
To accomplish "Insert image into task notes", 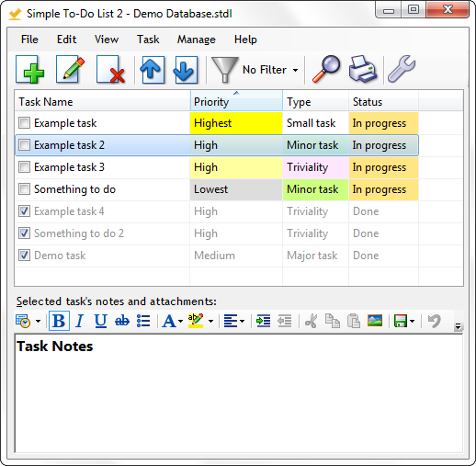I will 375,321.
